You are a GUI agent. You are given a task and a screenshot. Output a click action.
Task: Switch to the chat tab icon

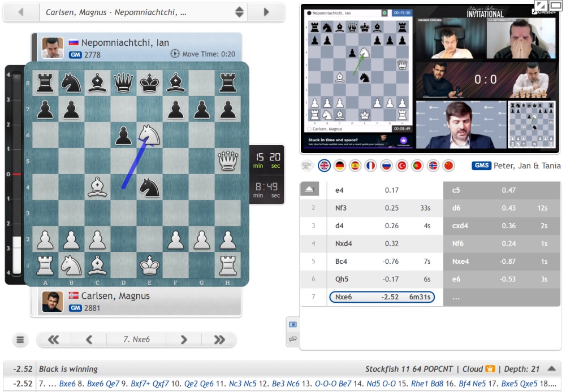(292, 339)
